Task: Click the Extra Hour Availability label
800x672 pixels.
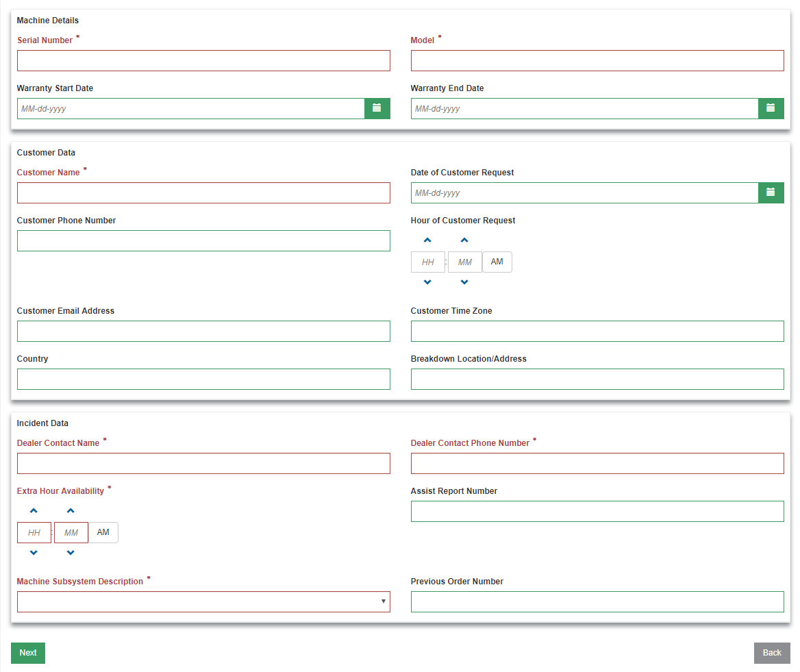Action: [x=60, y=491]
